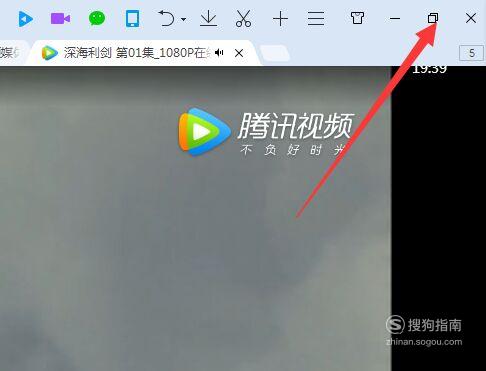Screen dimensions: 486x371
Task: Select the scissors screenshot tool
Action: click(244, 18)
